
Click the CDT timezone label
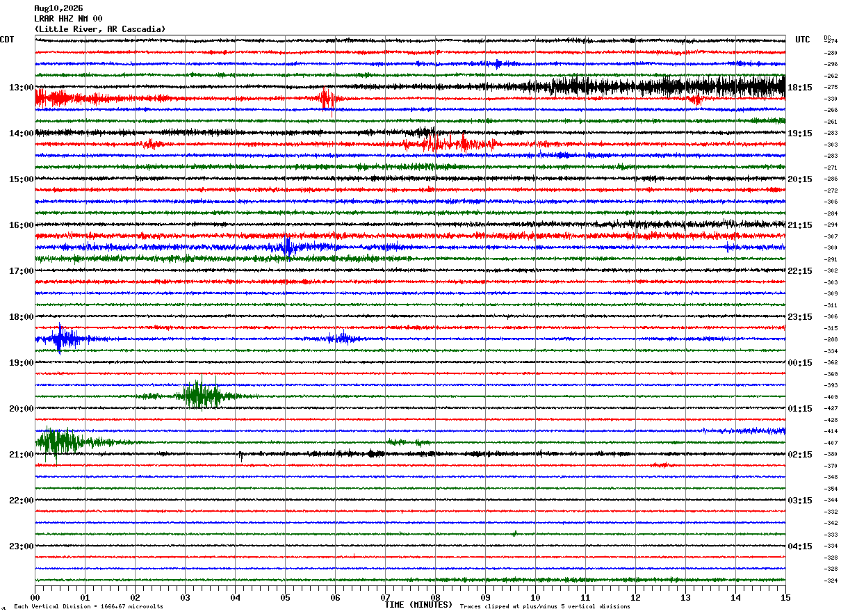pos(7,40)
